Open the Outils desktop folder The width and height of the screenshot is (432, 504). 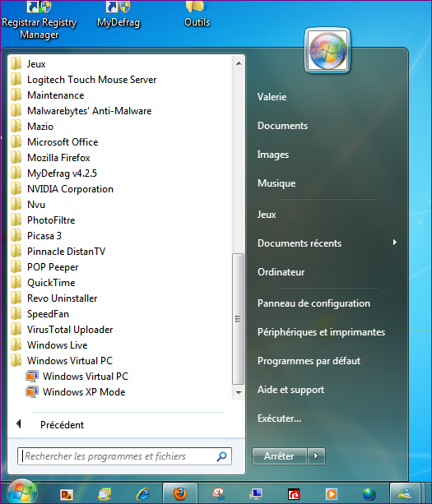click(197, 15)
